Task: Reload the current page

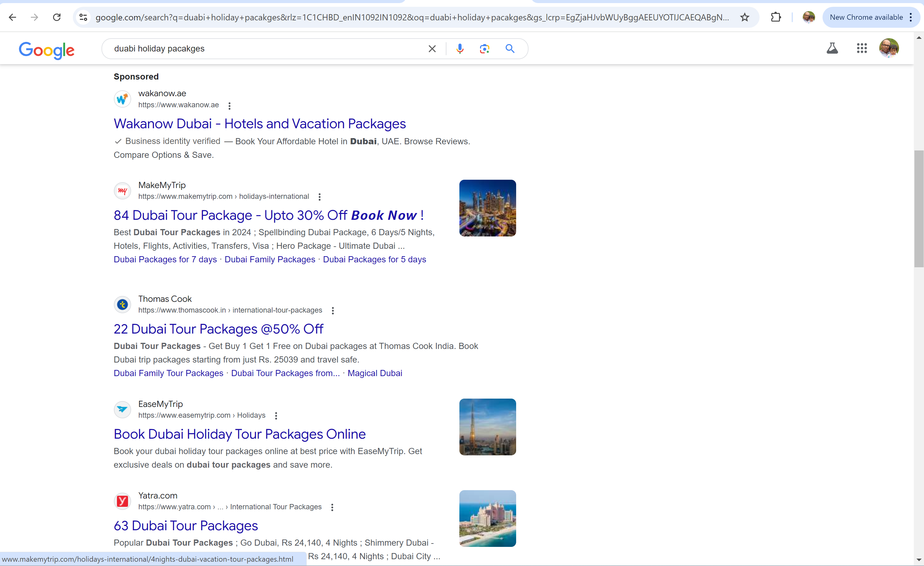Action: click(x=57, y=17)
